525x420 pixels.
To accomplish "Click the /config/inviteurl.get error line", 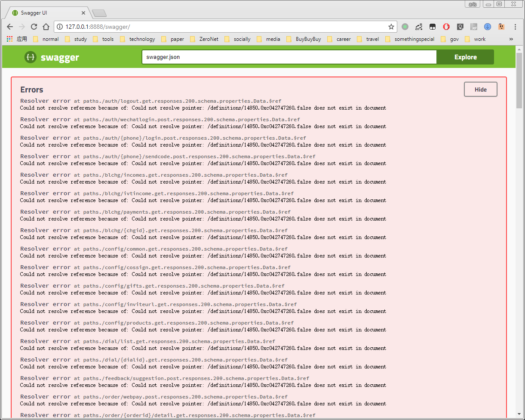I will (x=158, y=304).
